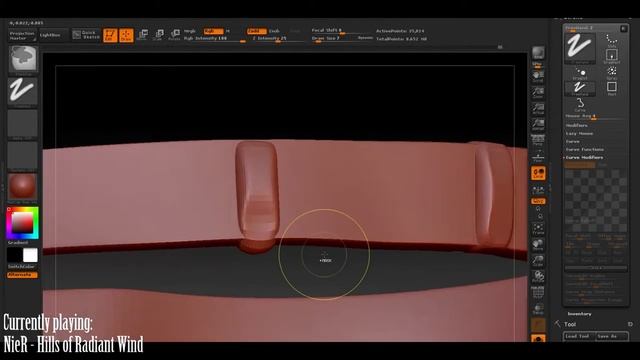Screen dimensions: 640x360
Task: Toggle the PolyF polyframe icon
Action: pyautogui.click(x=538, y=292)
